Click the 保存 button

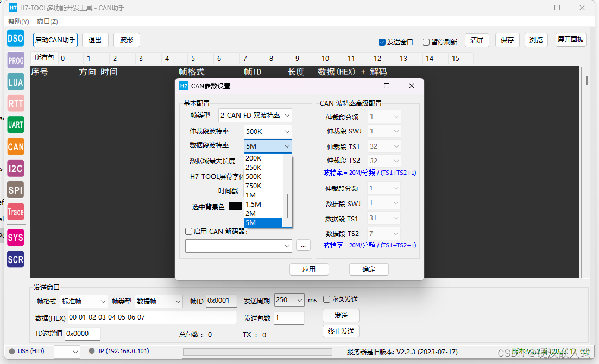[507, 40]
